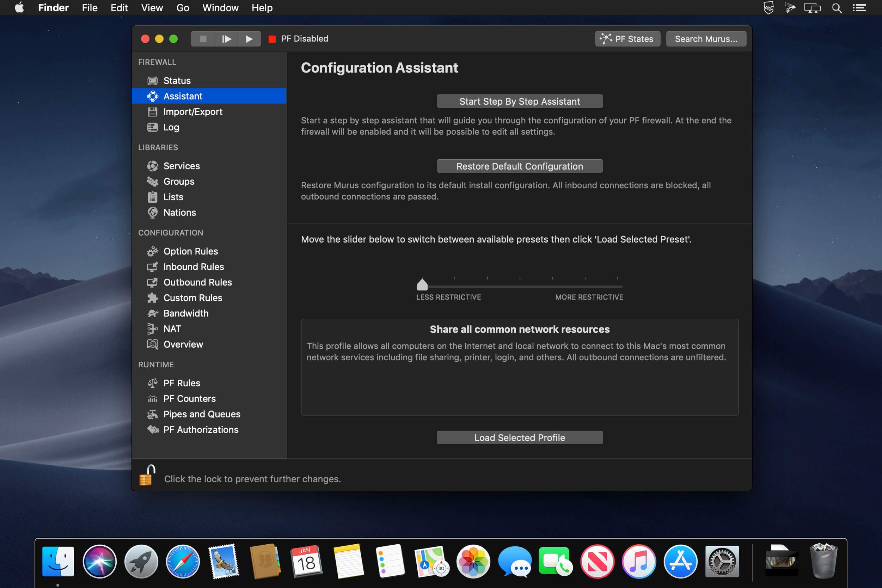Click the Search Murus field
882x588 pixels.
click(706, 39)
